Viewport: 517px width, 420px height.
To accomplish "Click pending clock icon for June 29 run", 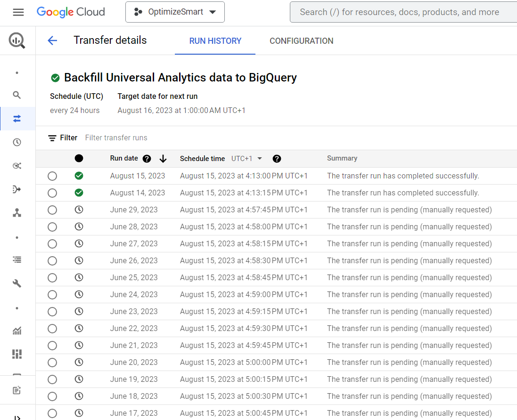I will click(x=79, y=210).
